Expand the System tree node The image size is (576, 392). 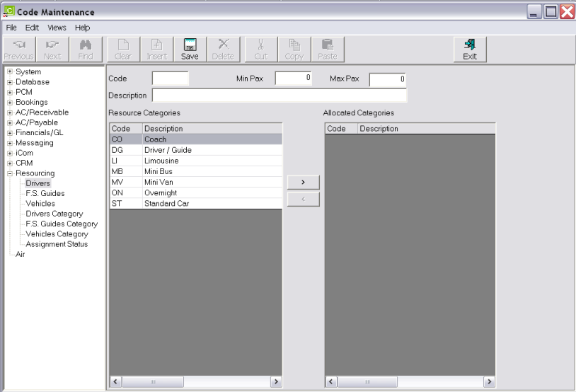tap(10, 71)
